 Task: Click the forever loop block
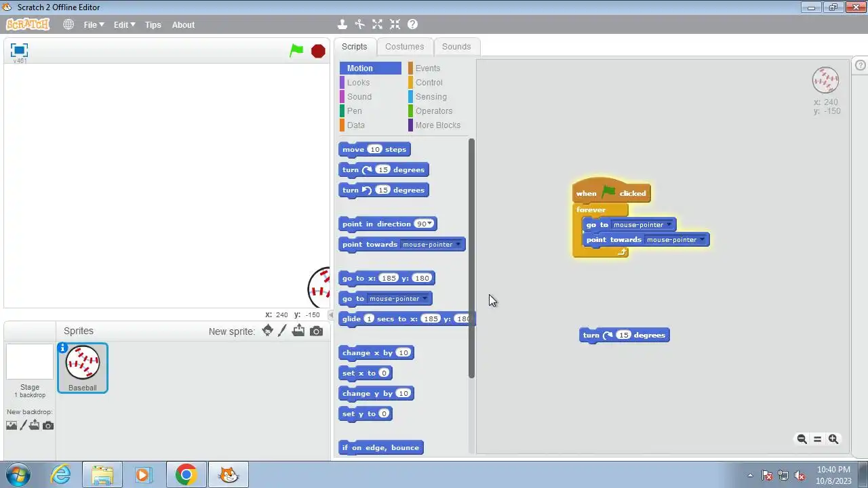pos(591,209)
